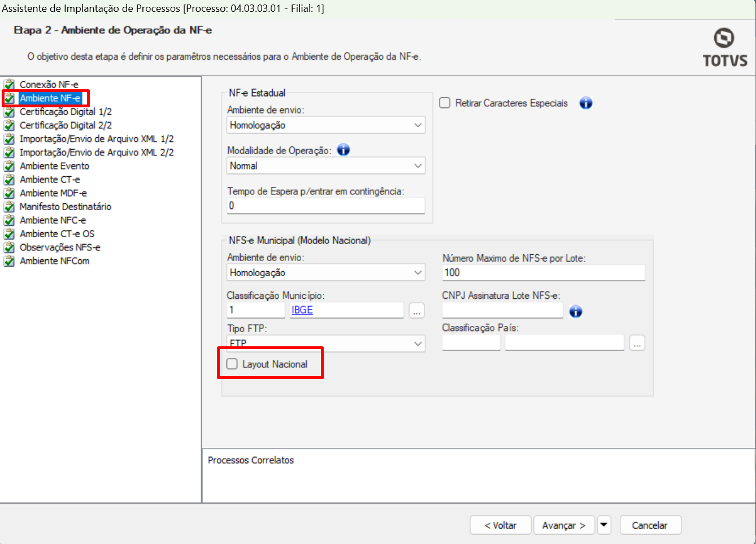Click the check icon of Ambiente NFCom
This screenshot has width=756, height=544.
click(9, 261)
